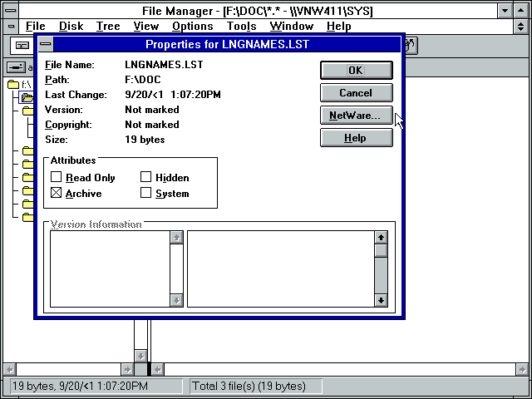This screenshot has height=399, width=532.
Task: Open Help for the Properties dialog
Action: [357, 138]
